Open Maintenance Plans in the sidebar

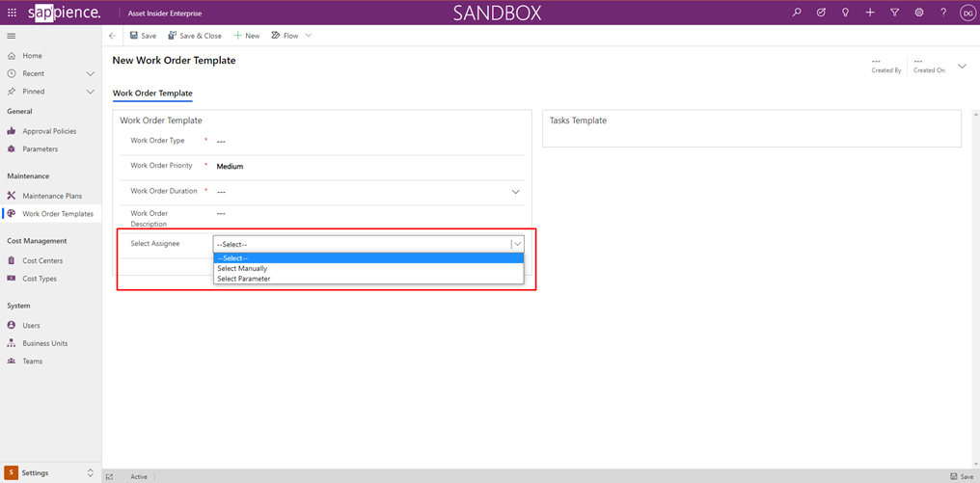coord(52,196)
